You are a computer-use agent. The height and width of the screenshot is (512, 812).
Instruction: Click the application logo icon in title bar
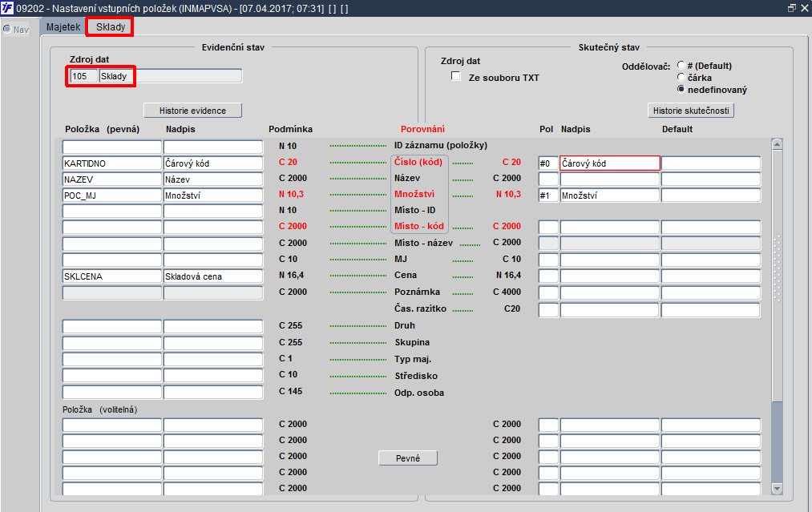(x=7, y=8)
